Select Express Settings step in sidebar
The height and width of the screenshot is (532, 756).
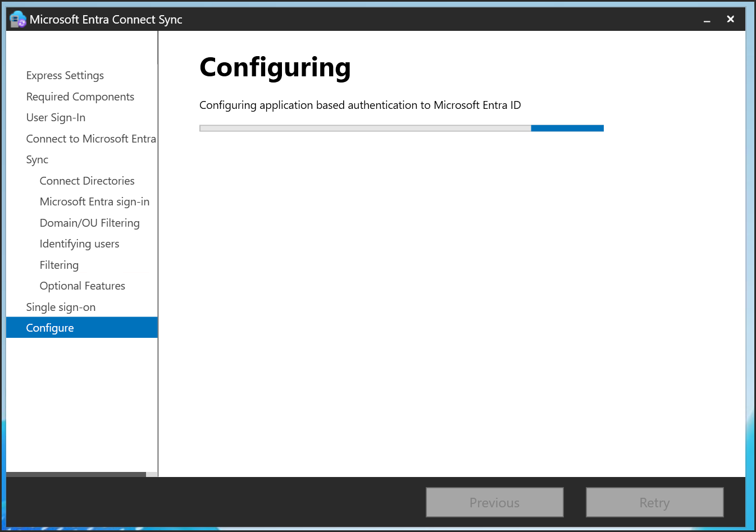tap(65, 75)
